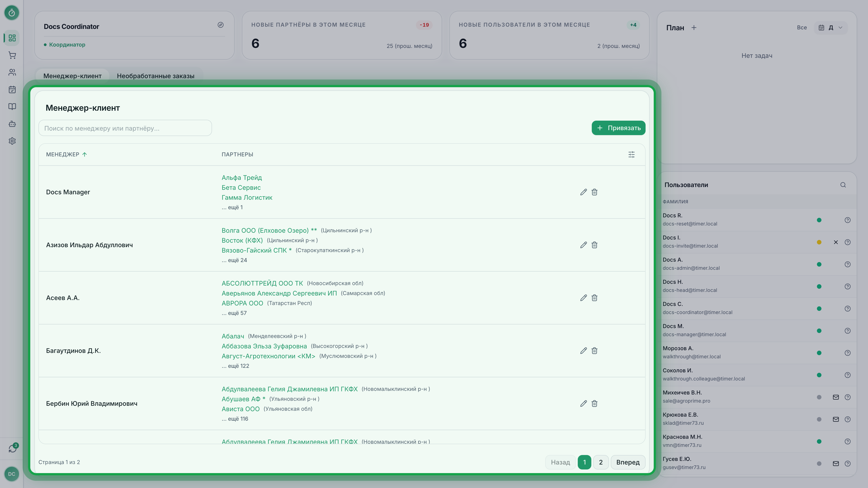Search users via magnifier icon

[843, 185]
